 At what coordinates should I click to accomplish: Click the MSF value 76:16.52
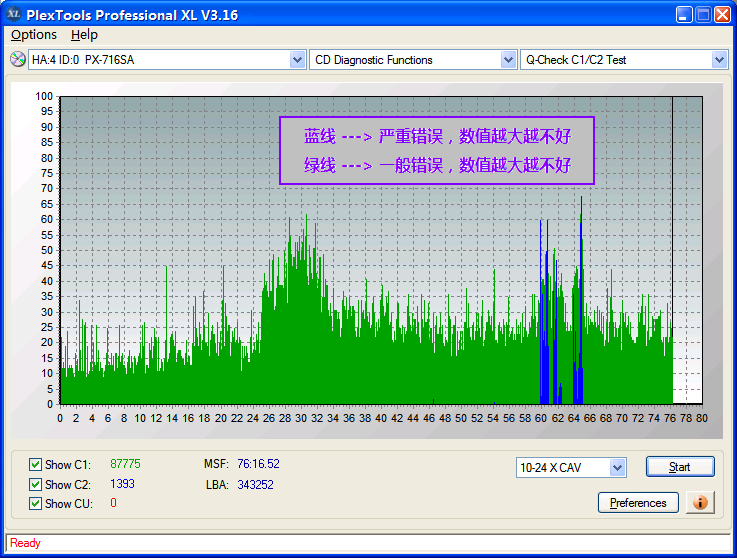258,464
